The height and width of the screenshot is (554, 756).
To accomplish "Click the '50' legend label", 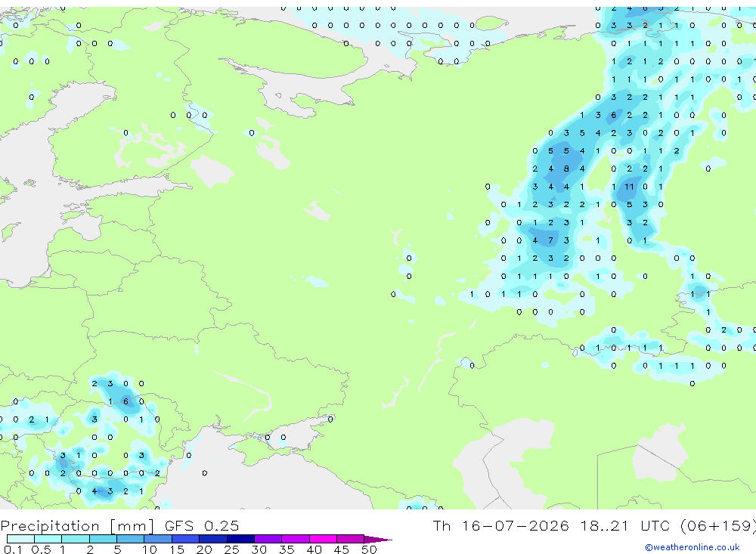I will (369, 549).
